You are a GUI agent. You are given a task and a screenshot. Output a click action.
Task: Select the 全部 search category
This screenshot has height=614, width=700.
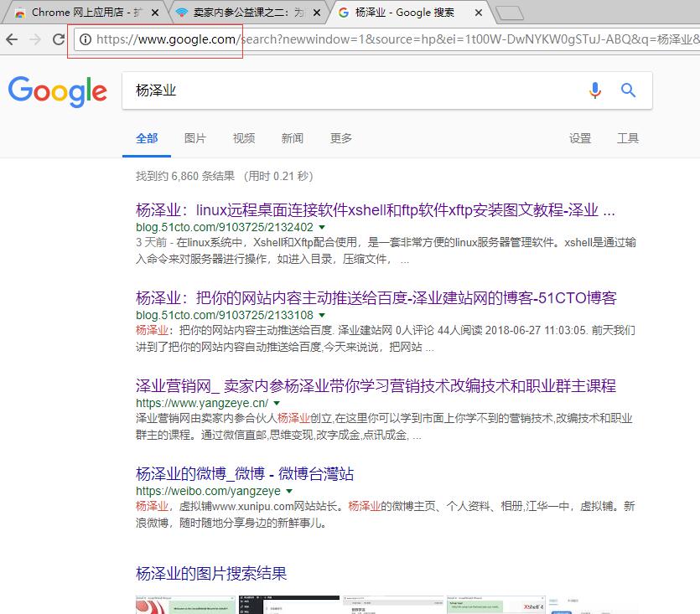click(147, 138)
